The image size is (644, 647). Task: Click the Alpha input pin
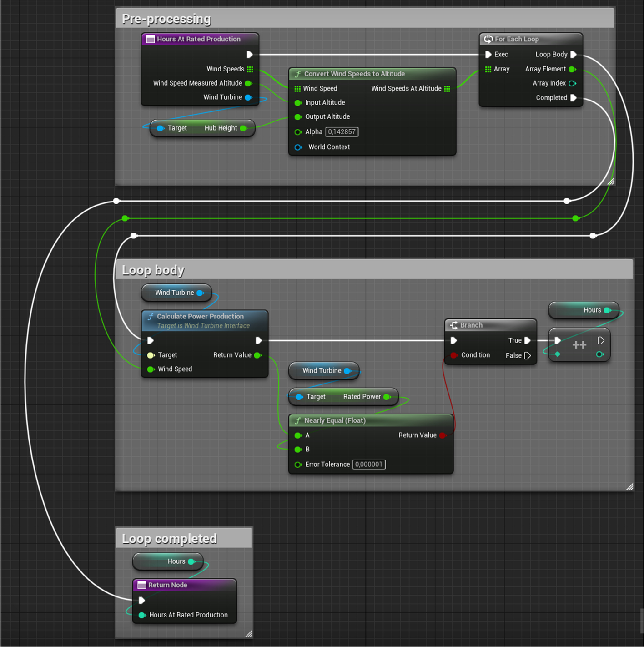pyautogui.click(x=298, y=132)
